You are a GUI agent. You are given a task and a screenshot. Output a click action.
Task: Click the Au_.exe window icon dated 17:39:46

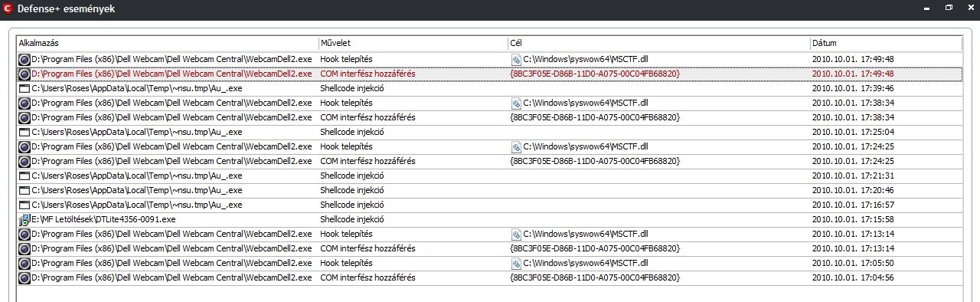24,88
